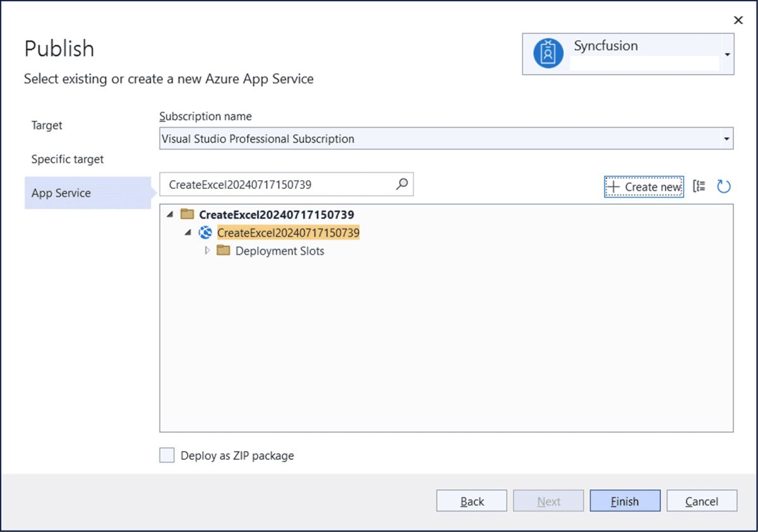
Task: Click the app service search field
Action: pos(286,184)
